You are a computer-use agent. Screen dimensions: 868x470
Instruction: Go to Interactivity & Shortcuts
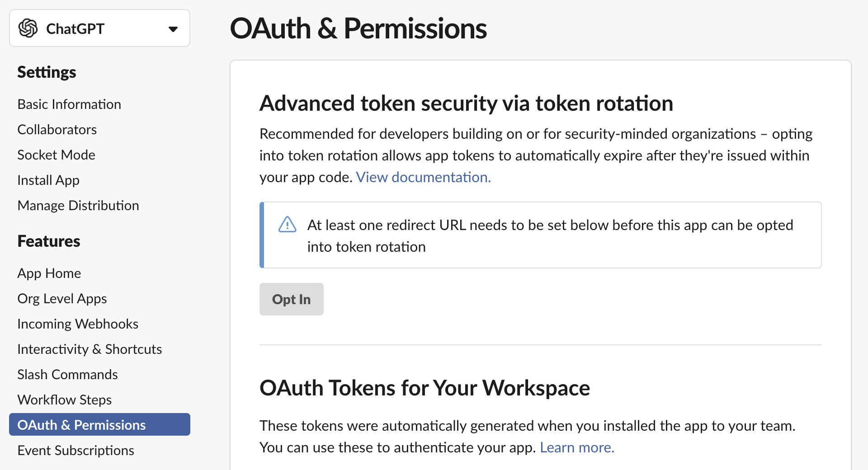pos(90,349)
